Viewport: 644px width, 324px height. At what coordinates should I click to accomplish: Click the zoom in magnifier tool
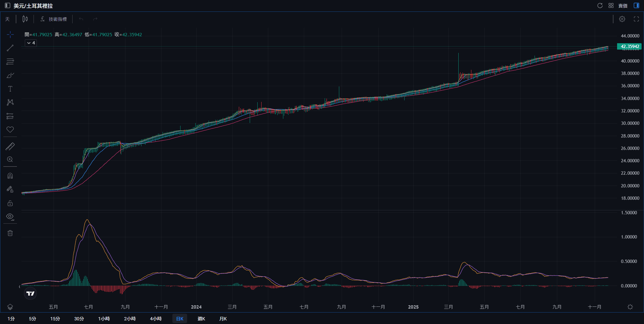click(10, 160)
